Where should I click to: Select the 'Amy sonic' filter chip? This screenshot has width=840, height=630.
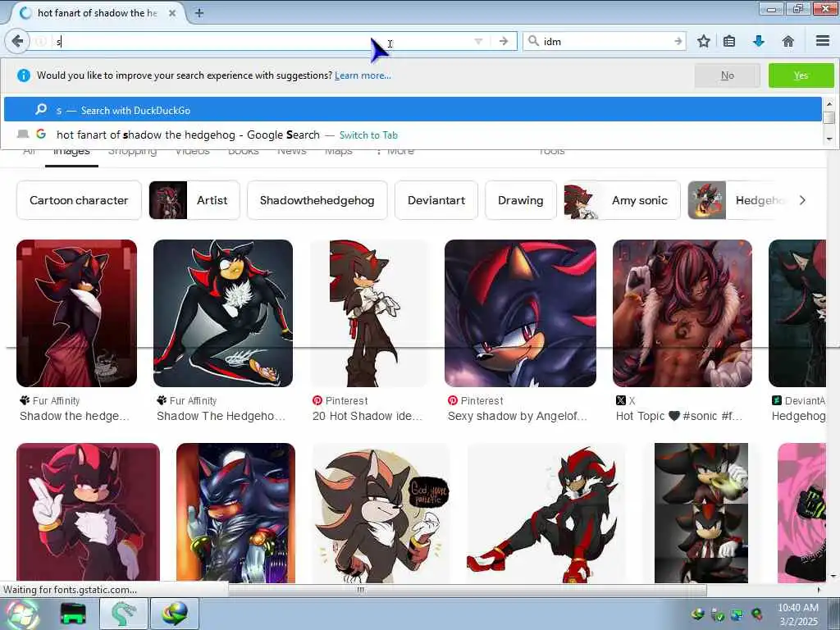click(x=622, y=200)
